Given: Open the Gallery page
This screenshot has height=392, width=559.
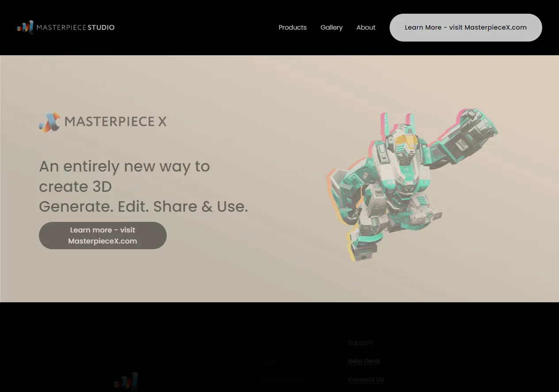Looking at the screenshot, I should click(x=331, y=27).
